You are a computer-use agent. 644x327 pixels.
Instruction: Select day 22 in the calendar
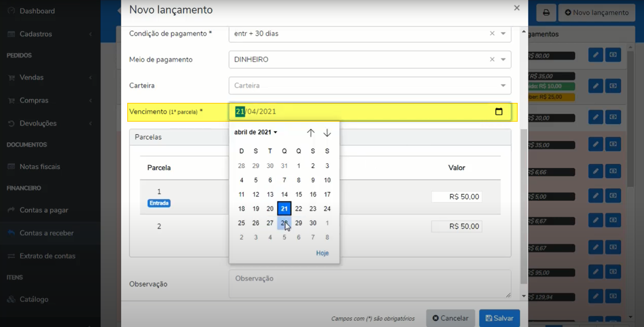(299, 209)
